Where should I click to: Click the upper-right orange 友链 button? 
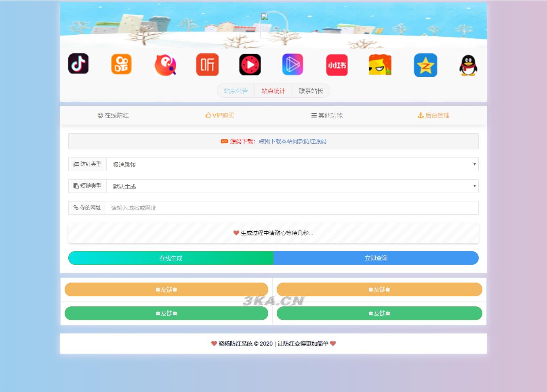tap(379, 289)
